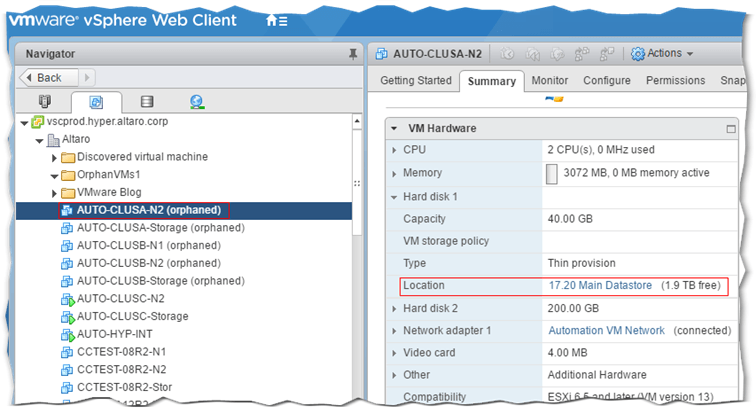756x414 pixels.
Task: Expand the Network adapter 1 row
Action: pos(394,331)
